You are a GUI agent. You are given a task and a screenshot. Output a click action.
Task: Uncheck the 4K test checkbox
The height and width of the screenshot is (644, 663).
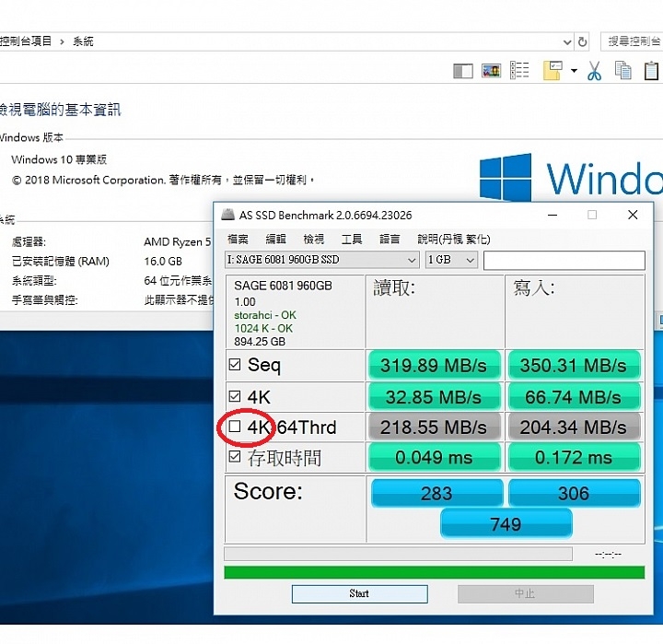click(235, 396)
